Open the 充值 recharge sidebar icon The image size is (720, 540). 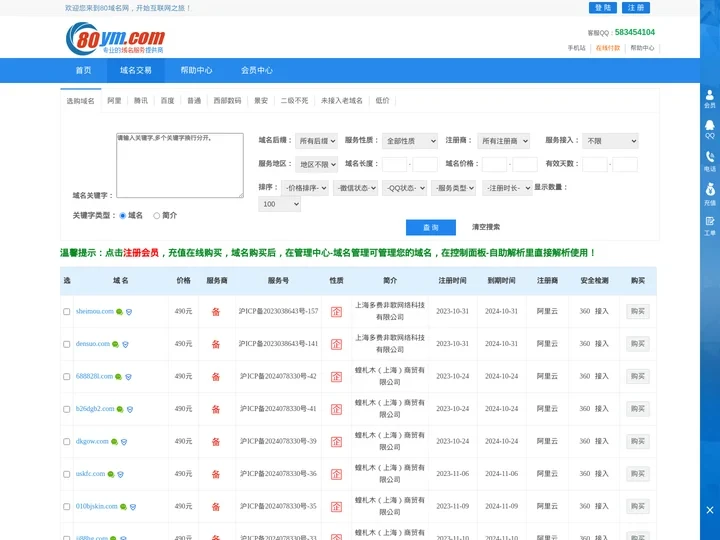[x=709, y=194]
